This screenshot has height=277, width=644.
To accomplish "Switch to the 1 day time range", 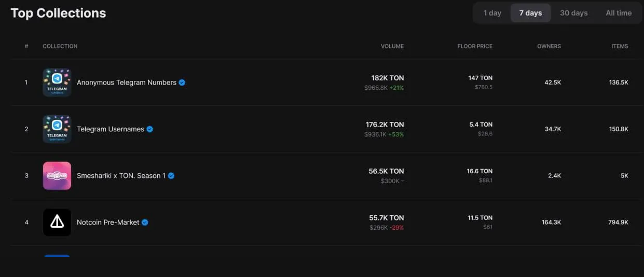I will coord(492,13).
